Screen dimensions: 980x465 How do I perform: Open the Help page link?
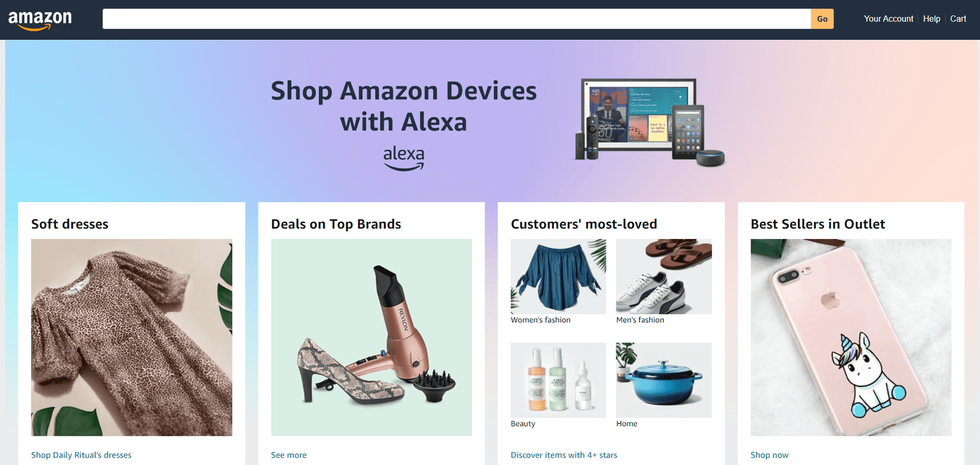[x=932, y=19]
